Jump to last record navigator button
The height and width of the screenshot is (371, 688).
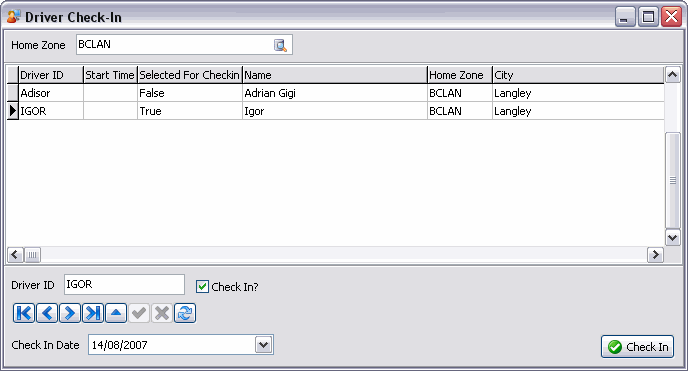pyautogui.click(x=93, y=313)
